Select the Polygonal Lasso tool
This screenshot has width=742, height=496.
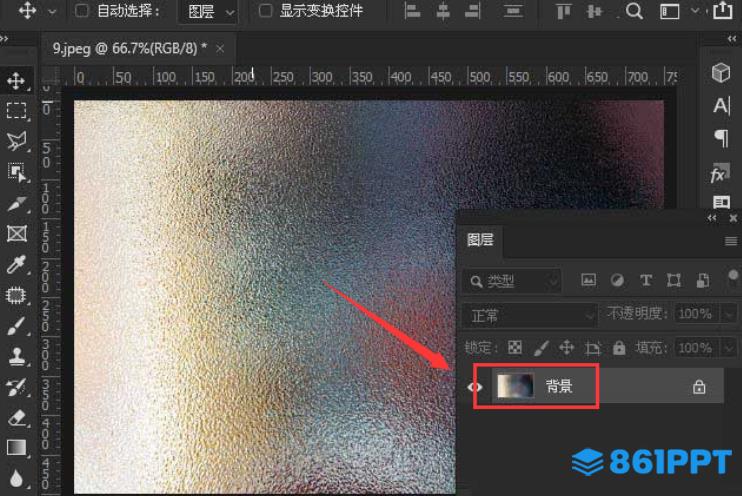[16, 141]
